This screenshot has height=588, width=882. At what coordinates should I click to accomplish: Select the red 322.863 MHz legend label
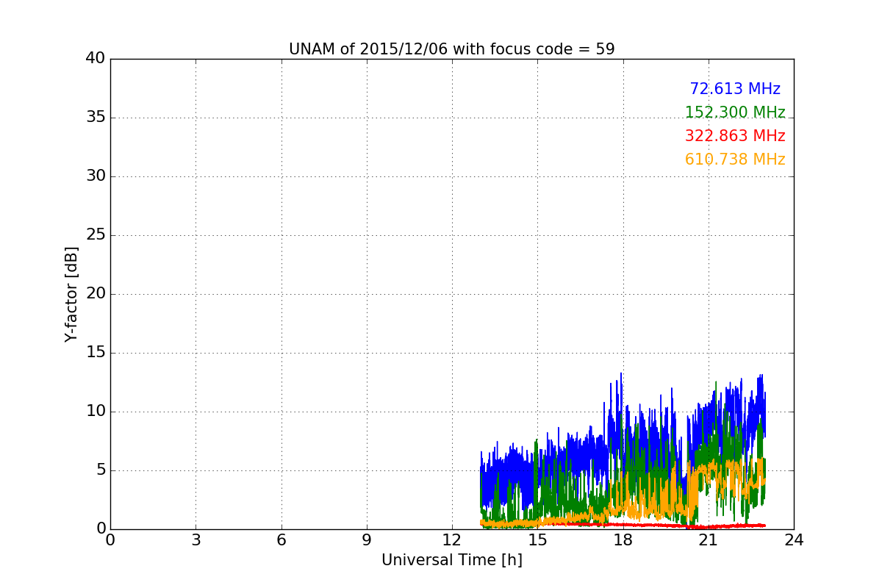pos(735,136)
